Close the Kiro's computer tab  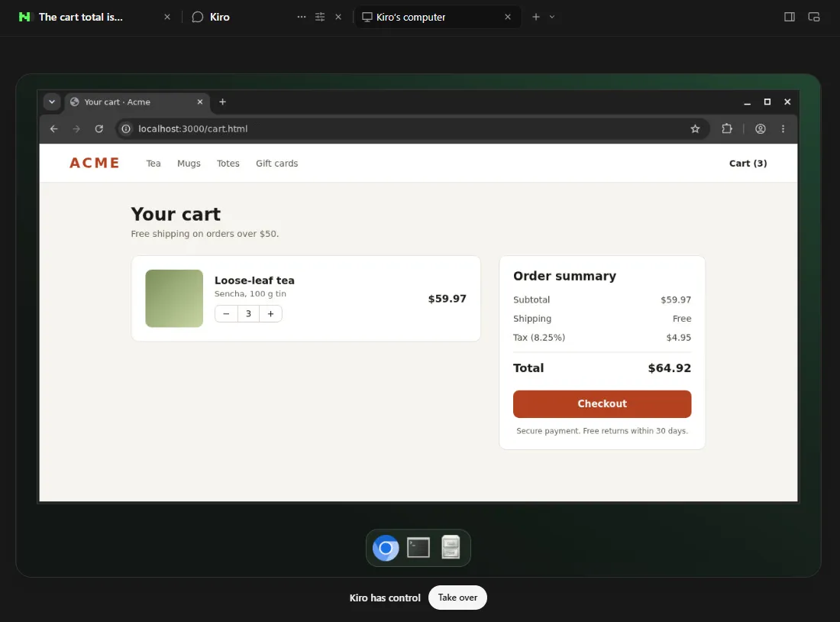[x=508, y=17]
